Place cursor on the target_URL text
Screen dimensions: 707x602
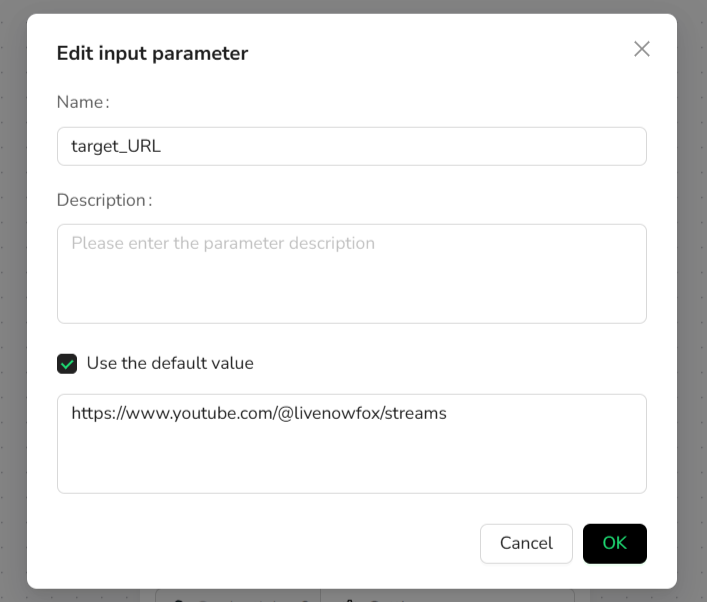(x=116, y=146)
